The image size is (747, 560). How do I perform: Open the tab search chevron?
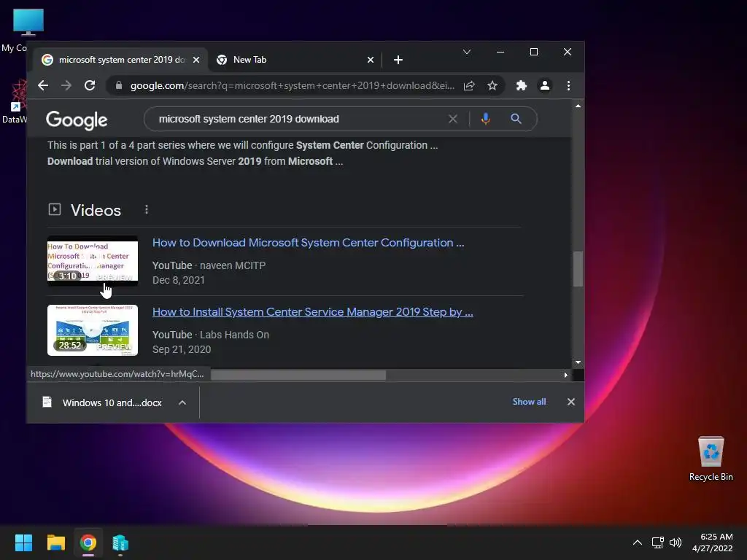[467, 52]
